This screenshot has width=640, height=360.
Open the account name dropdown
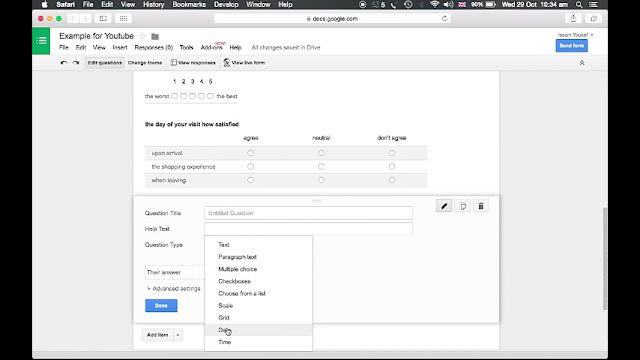click(576, 35)
